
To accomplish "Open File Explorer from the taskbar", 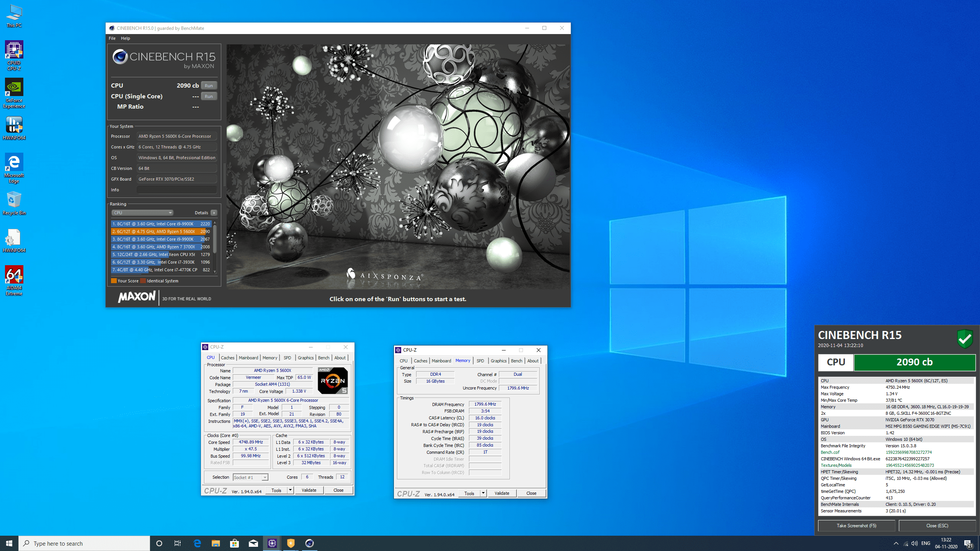I will (216, 543).
